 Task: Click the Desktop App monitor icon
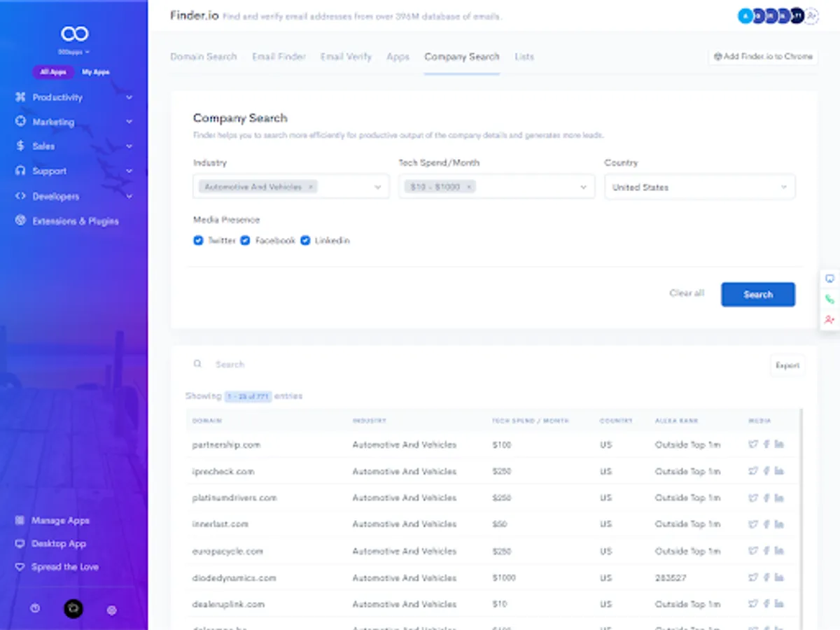pyautogui.click(x=20, y=543)
